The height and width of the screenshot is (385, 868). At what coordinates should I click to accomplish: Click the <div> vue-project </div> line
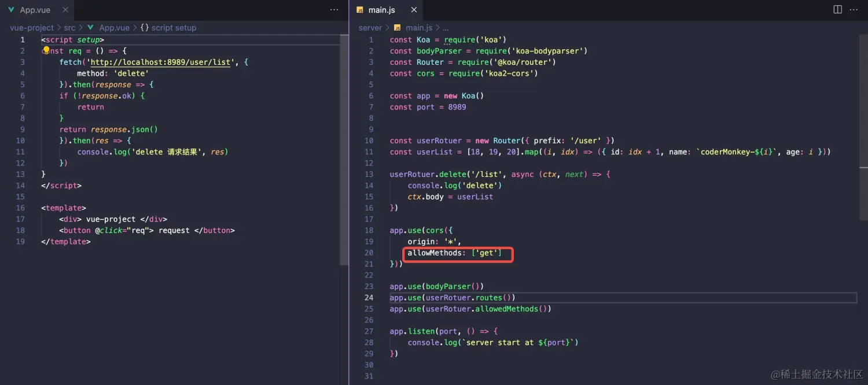click(x=113, y=219)
